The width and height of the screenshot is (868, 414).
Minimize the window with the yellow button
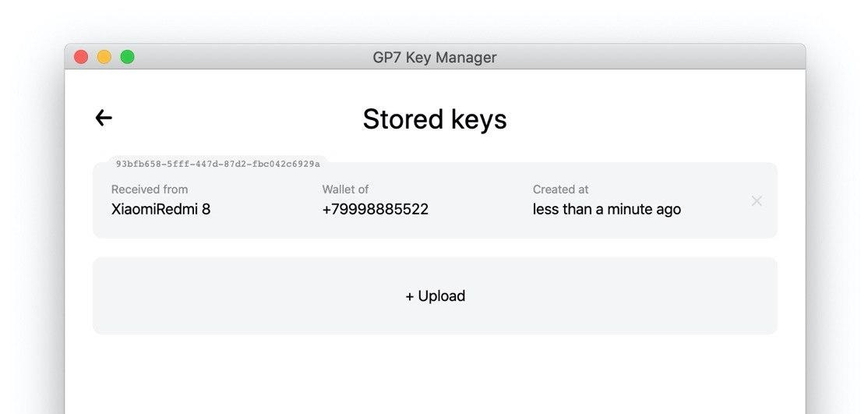104,57
